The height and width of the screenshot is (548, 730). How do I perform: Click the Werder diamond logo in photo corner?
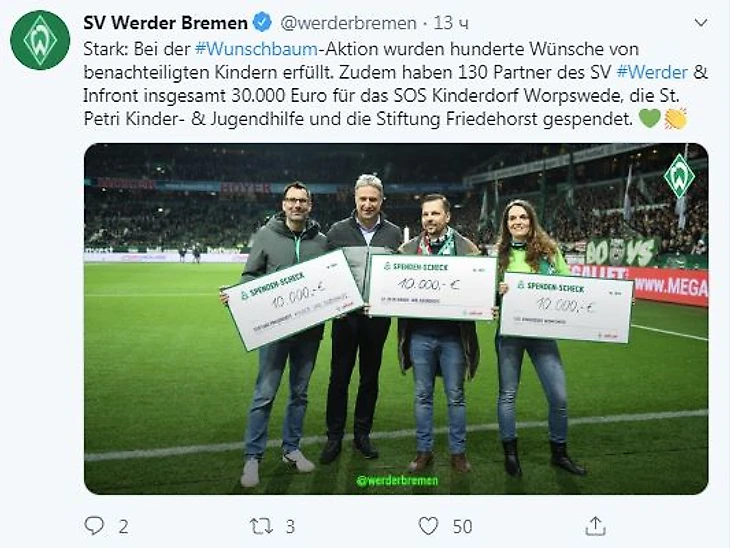(x=679, y=176)
